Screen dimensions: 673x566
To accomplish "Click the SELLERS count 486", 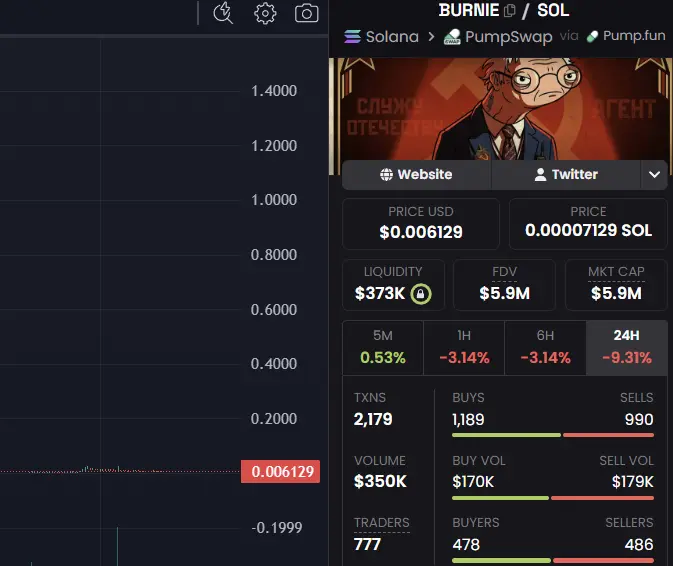I will 639,545.
